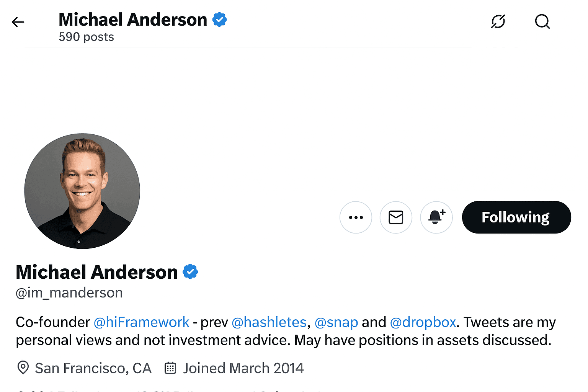Screen dimensions: 588x392
Task: Click the circular arrows refresh icon
Action: [498, 21]
